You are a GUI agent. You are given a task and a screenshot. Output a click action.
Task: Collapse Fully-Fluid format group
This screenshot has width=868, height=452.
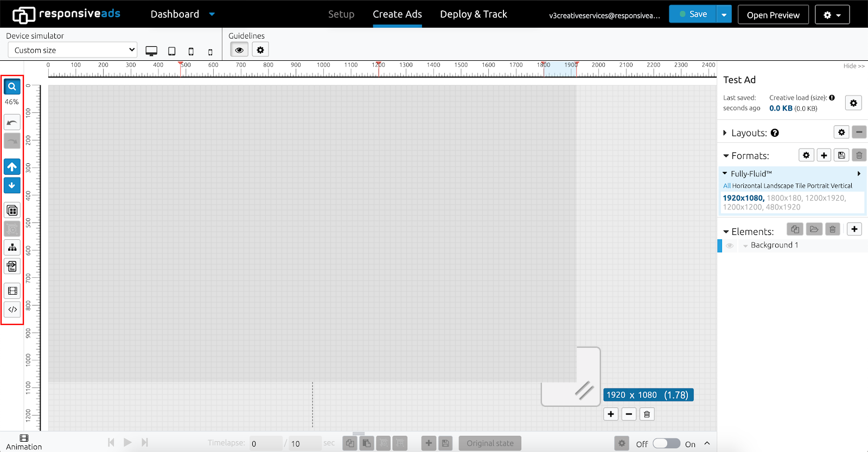click(725, 174)
